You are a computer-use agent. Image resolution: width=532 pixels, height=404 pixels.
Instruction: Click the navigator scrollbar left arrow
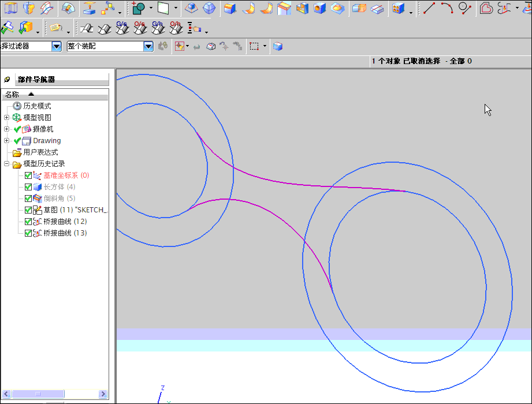[x=6, y=394]
